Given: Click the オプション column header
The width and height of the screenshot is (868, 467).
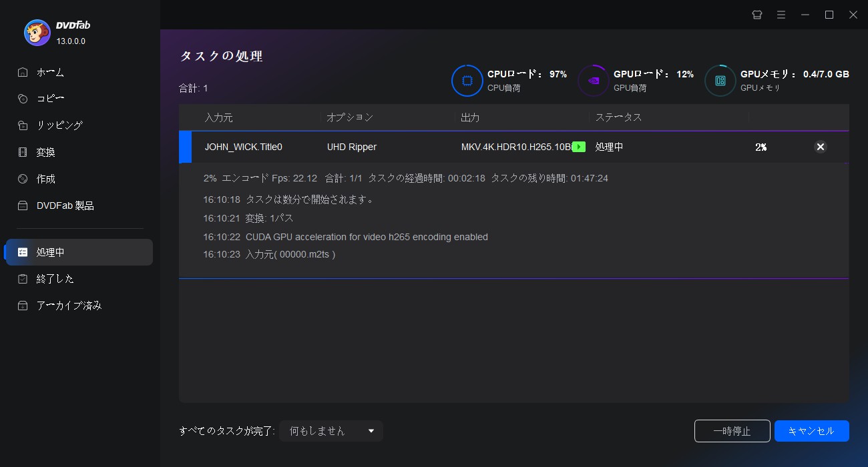Looking at the screenshot, I should pyautogui.click(x=350, y=117).
